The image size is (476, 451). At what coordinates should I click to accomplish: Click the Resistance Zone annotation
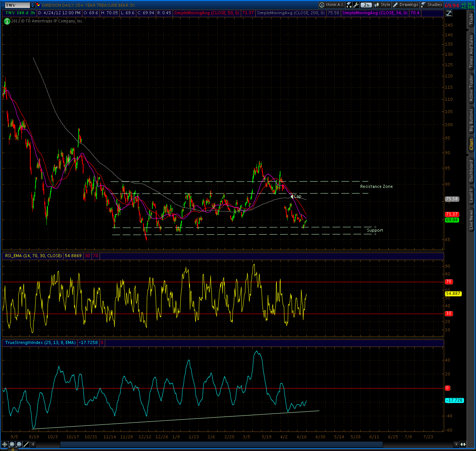point(376,186)
